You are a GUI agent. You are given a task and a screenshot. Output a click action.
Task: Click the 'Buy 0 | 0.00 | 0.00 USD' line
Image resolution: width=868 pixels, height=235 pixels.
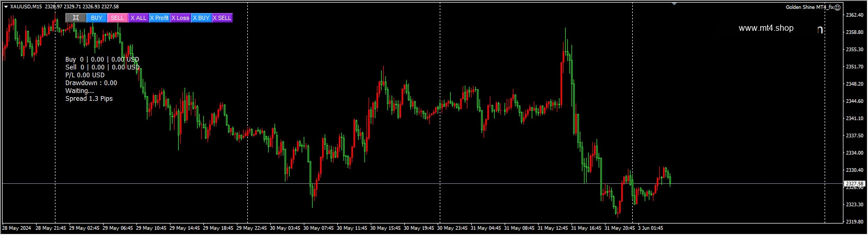coord(102,60)
